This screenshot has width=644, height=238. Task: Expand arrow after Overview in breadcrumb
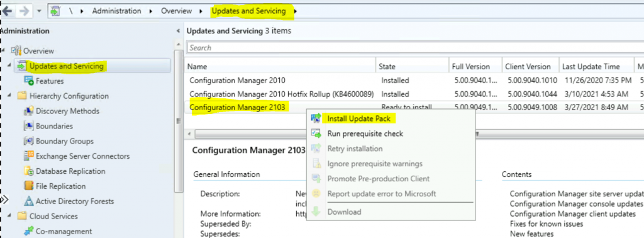point(201,11)
